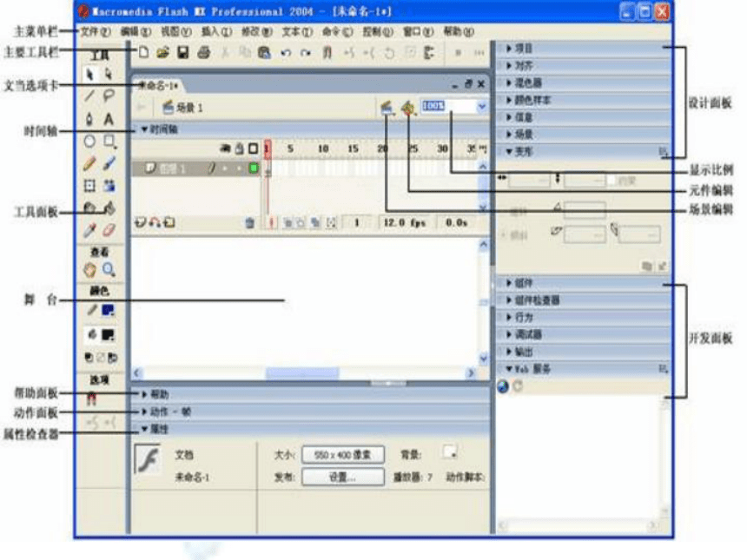The height and width of the screenshot is (560, 747).
Task: Click the Print icon in the main toolbar
Action: (203, 52)
